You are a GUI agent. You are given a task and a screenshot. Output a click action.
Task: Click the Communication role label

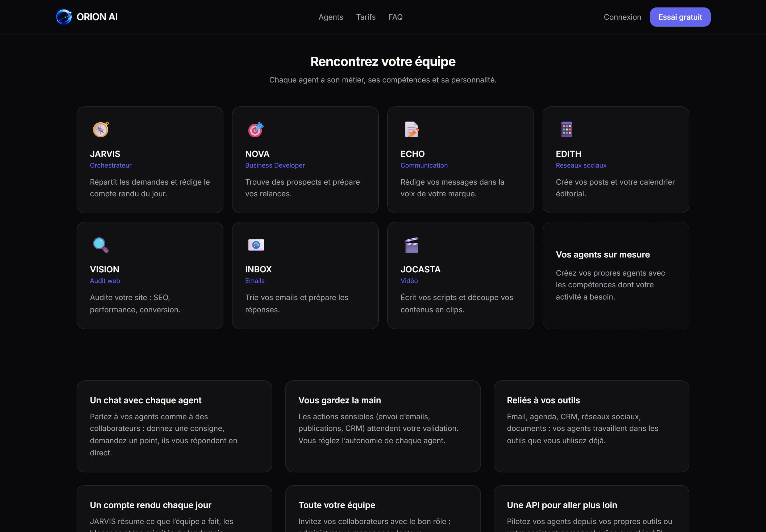click(x=424, y=165)
